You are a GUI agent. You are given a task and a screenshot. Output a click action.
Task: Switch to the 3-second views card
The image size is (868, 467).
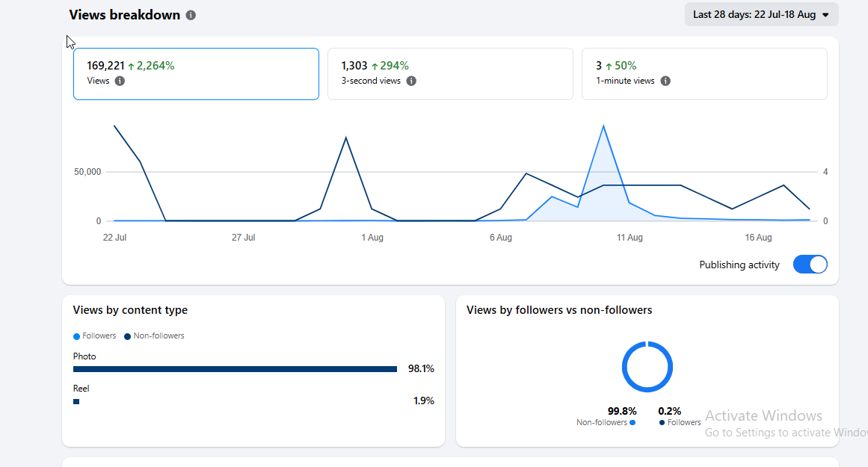pyautogui.click(x=450, y=73)
